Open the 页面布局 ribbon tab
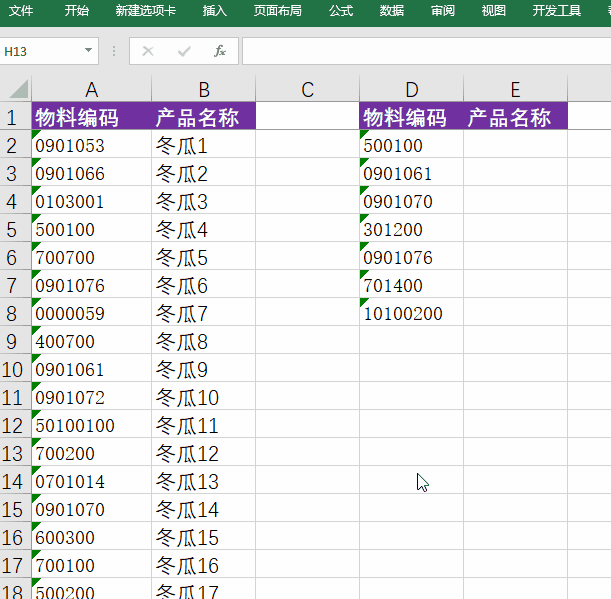611x599 pixels. click(x=277, y=11)
